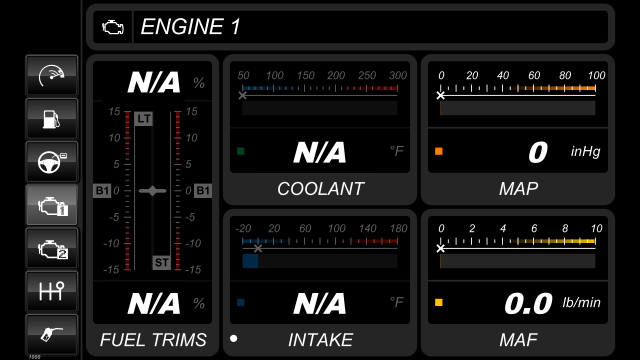Viewport: 640px width, 360px height.
Task: Click the white dot beside INTAKE
Action: [233, 338]
